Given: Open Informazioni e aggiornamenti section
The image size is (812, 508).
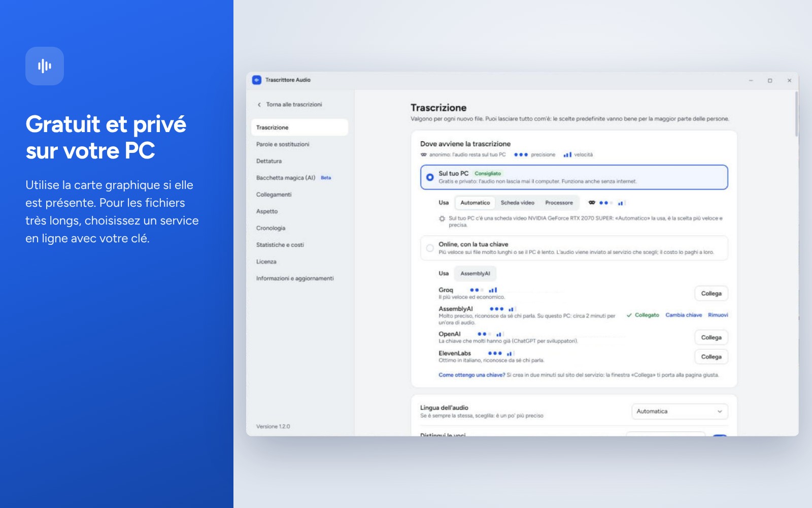Looking at the screenshot, I should coord(299,278).
